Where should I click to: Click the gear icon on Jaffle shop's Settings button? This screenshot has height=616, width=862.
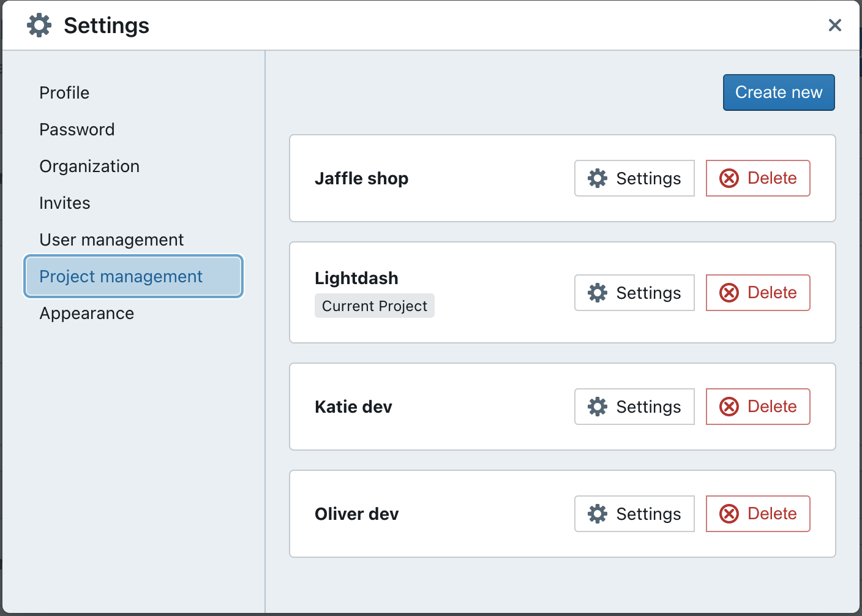click(x=598, y=178)
